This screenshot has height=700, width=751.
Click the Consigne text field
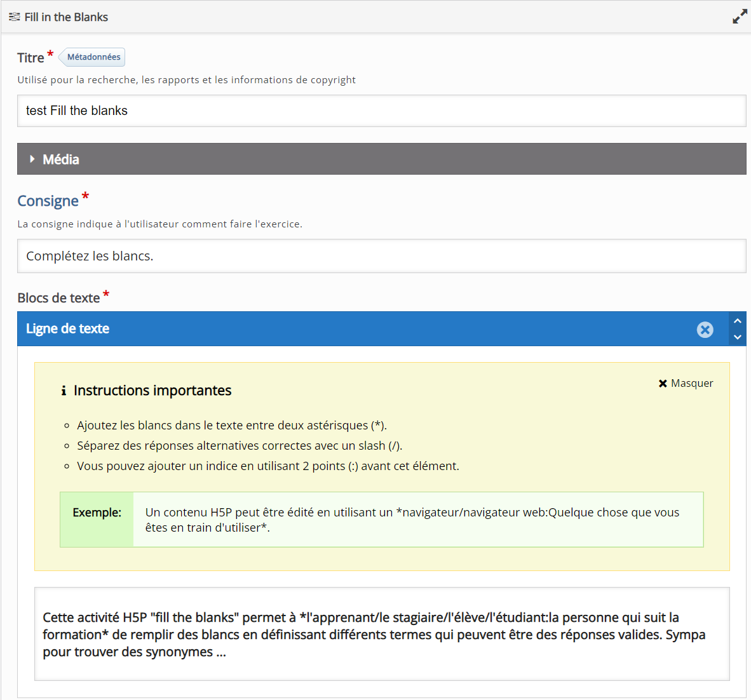pos(382,256)
